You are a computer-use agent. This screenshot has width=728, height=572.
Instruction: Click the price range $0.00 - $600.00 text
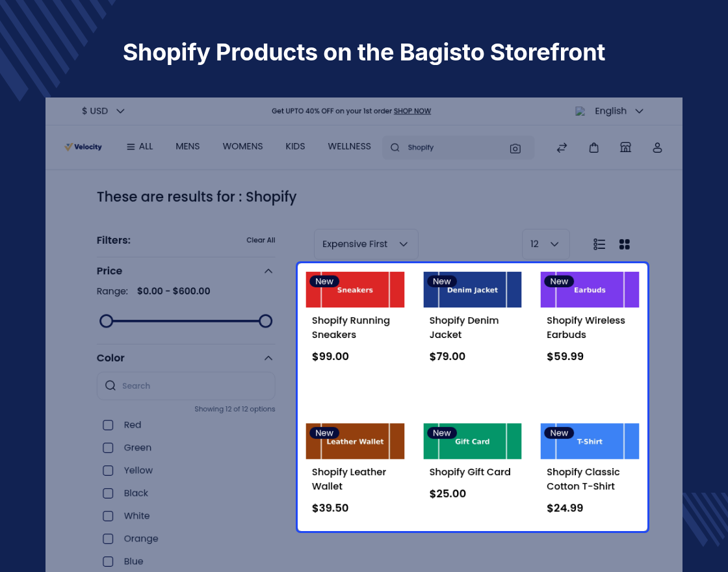[174, 291]
